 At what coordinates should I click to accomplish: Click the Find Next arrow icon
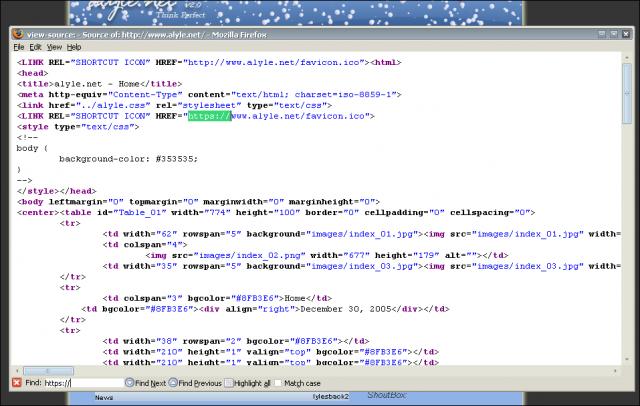(129, 383)
